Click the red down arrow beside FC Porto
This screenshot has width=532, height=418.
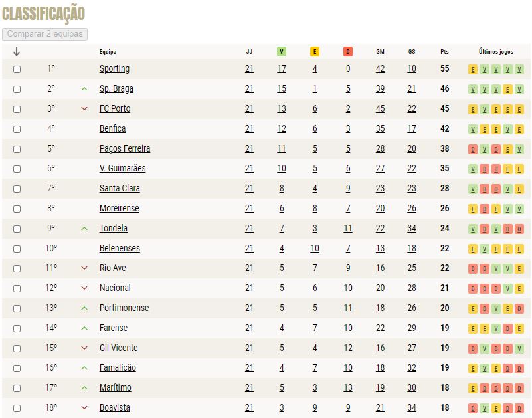[84, 109]
